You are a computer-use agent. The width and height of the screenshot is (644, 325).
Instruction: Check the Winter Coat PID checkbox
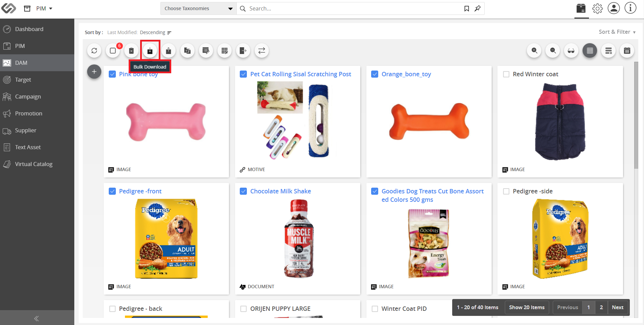click(x=375, y=309)
